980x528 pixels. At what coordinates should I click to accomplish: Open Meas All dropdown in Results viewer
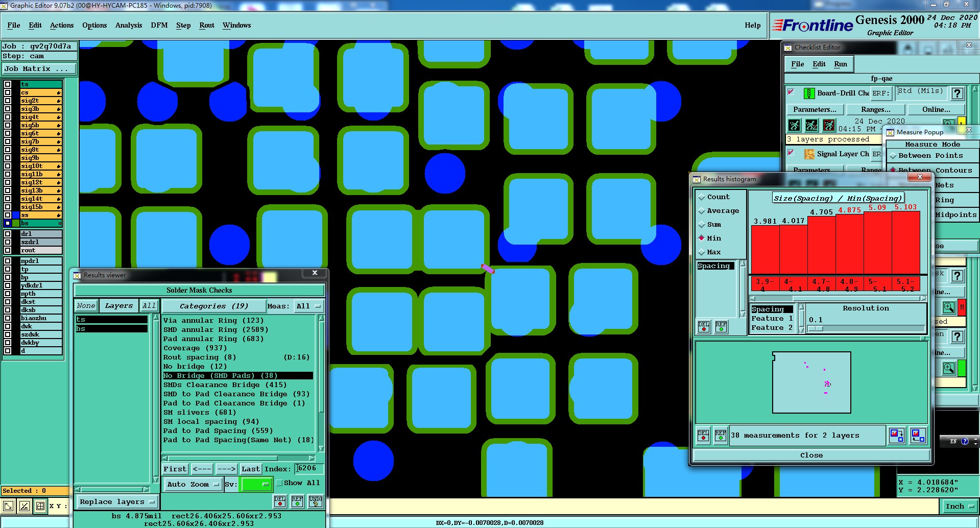pyautogui.click(x=308, y=306)
